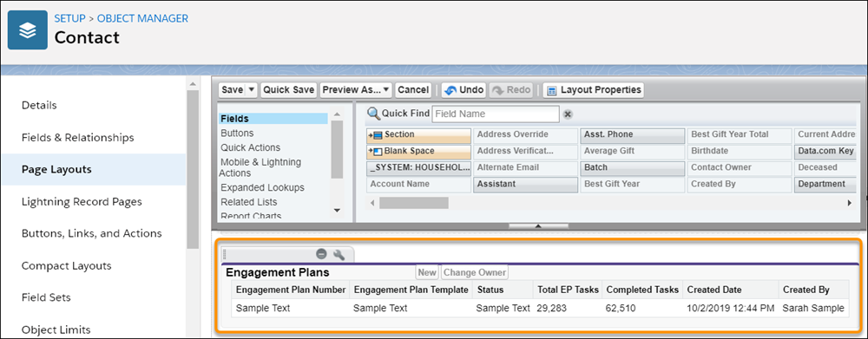This screenshot has width=868, height=339.
Task: Select the Asst. Phone field
Action: 633,134
